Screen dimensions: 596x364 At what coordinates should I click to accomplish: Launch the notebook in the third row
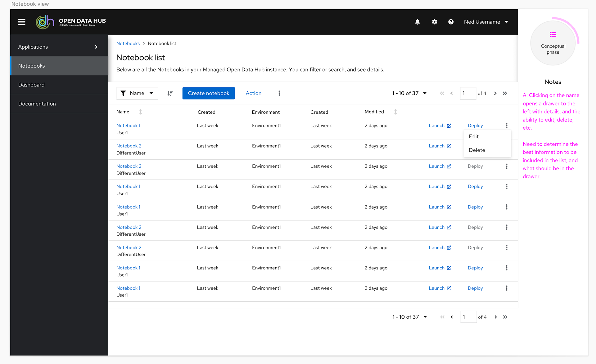(440, 166)
